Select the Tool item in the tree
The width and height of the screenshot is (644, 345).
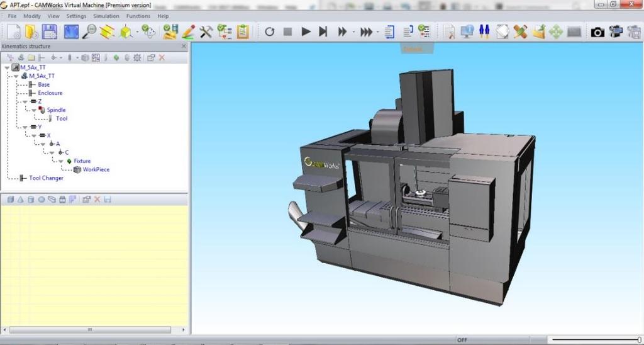point(62,118)
